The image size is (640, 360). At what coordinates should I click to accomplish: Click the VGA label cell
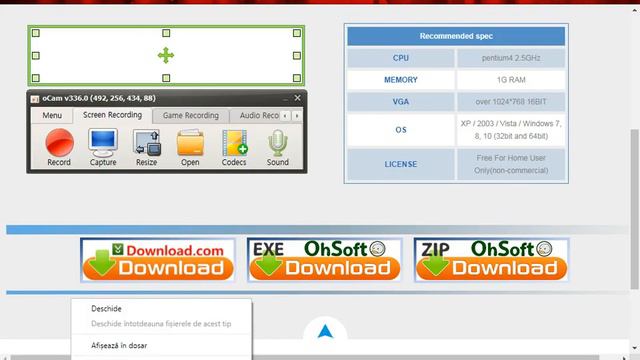pos(401,102)
